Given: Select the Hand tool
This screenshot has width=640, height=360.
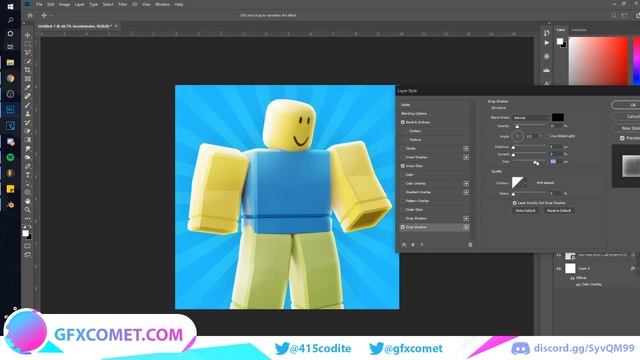Looking at the screenshot, I should point(27,201).
